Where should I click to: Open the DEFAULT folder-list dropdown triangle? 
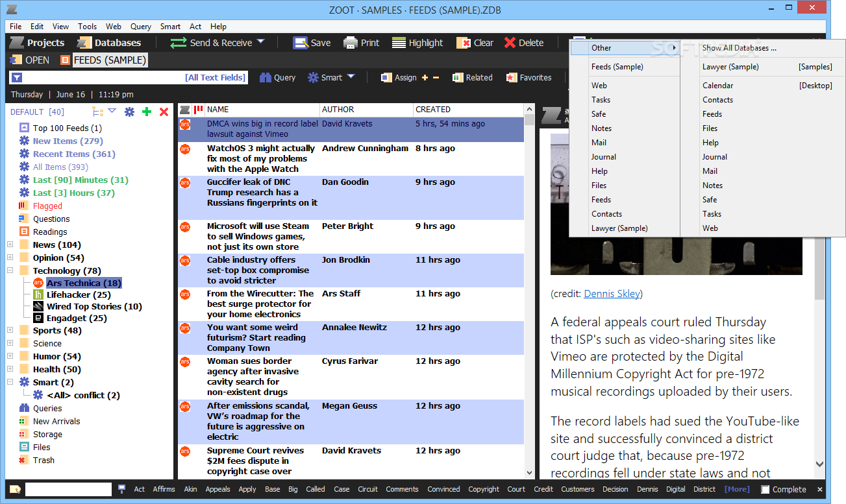(x=112, y=111)
